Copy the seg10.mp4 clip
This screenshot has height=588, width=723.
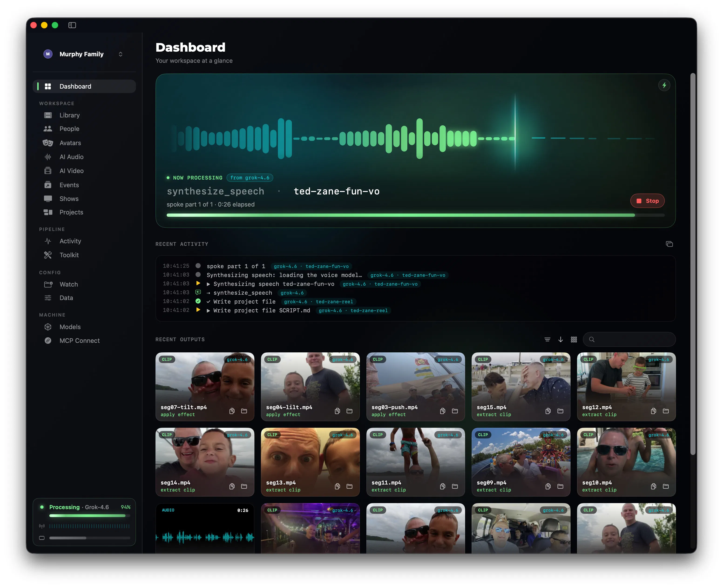tap(653, 486)
